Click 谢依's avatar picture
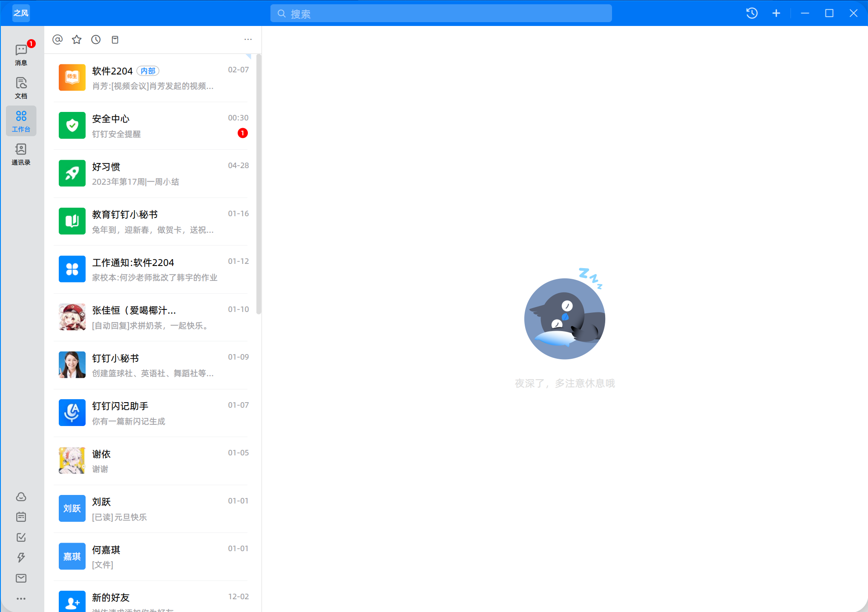 click(72, 460)
